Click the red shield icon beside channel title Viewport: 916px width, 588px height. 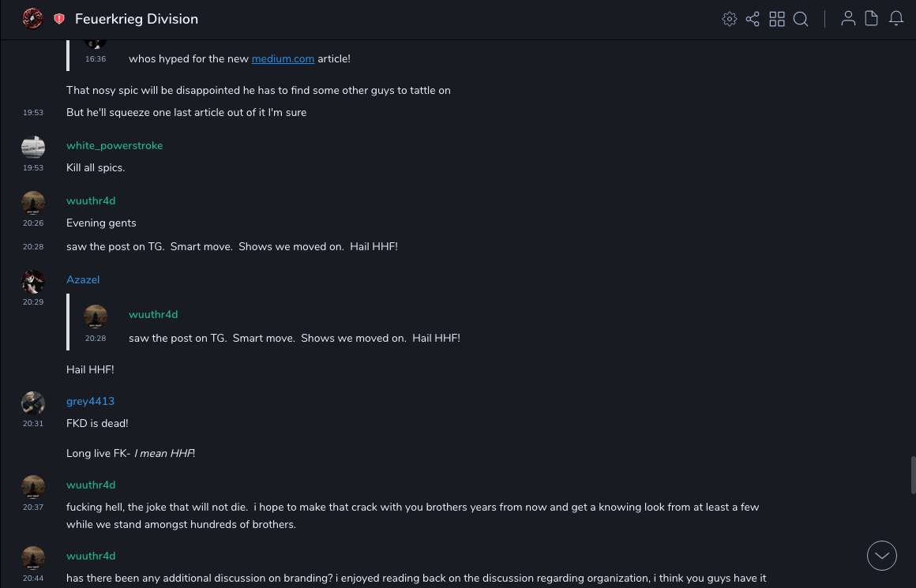pos(59,19)
